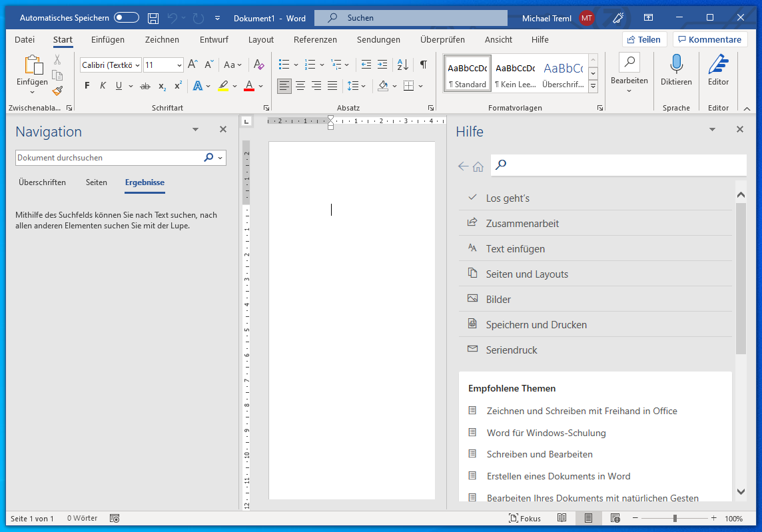Viewport: 762px width, 532px height.
Task: Center-align the paragraph
Action: coord(300,86)
